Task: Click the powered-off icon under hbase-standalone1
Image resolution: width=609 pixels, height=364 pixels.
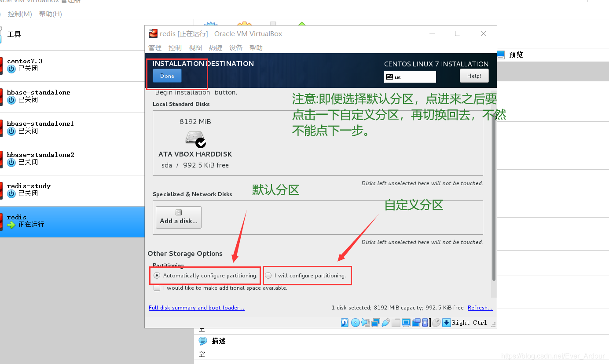Action: tap(11, 131)
